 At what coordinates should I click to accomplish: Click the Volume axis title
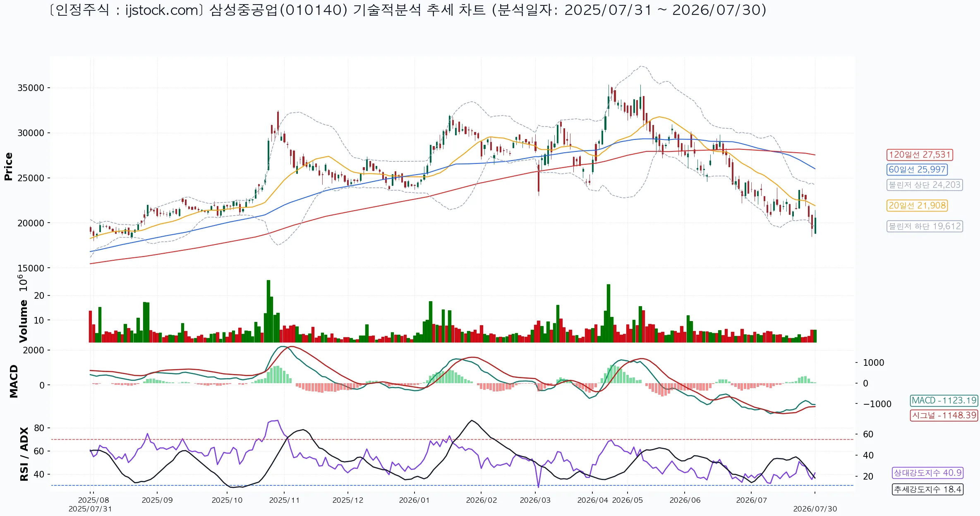coord(23,321)
